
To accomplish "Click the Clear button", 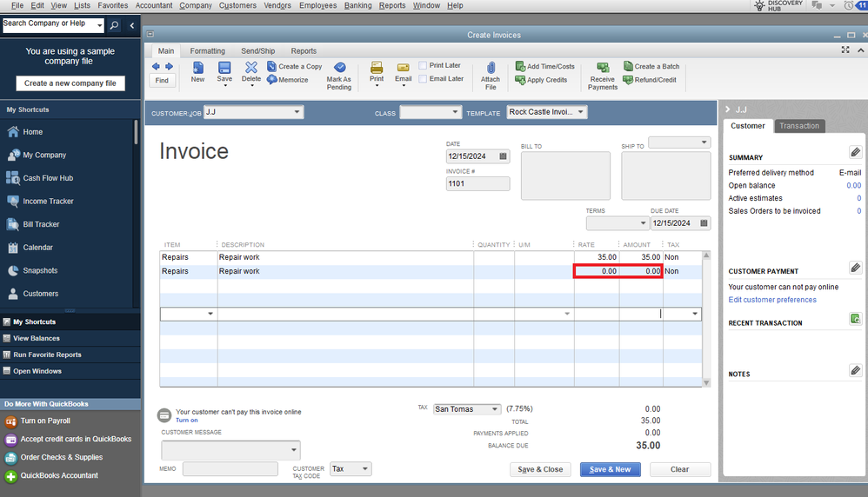I will point(680,470).
